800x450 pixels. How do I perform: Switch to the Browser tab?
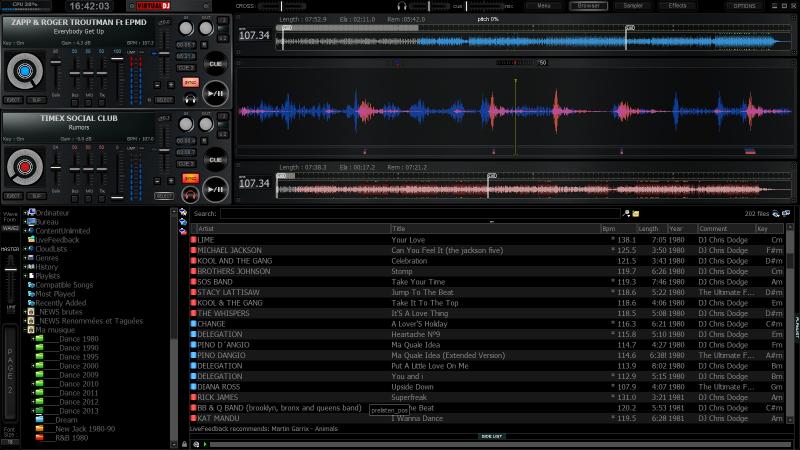[x=588, y=6]
